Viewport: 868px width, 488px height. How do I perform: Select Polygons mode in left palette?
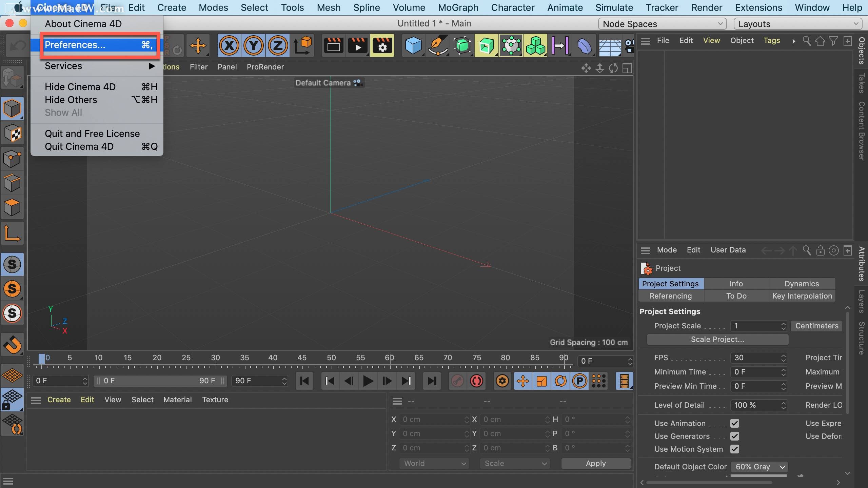12,207
